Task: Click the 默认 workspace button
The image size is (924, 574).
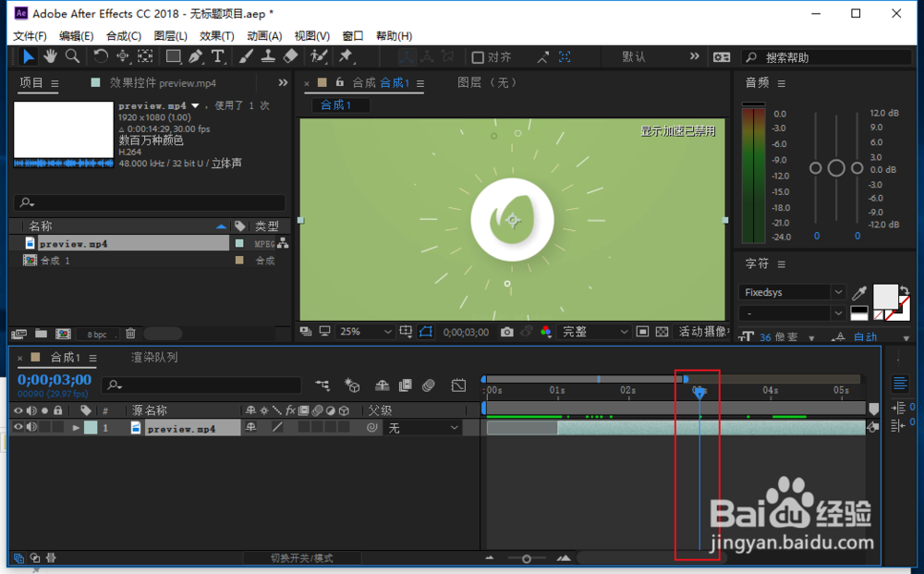Action: (634, 57)
